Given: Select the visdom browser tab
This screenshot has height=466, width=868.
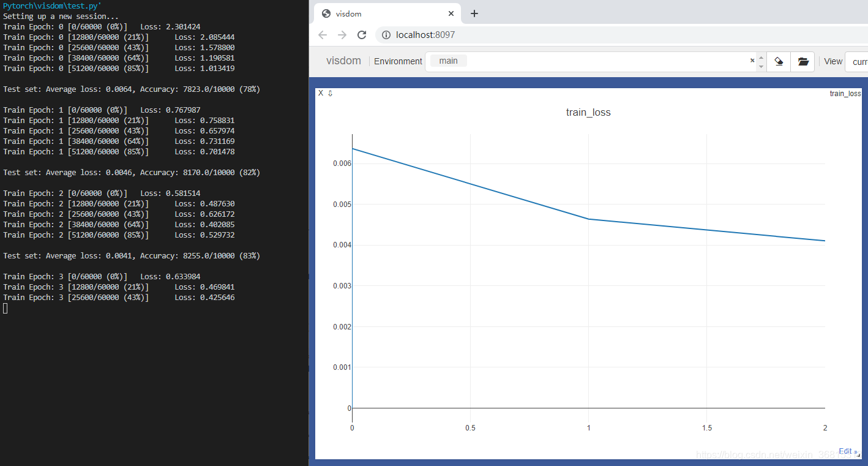Looking at the screenshot, I should click(x=387, y=13).
